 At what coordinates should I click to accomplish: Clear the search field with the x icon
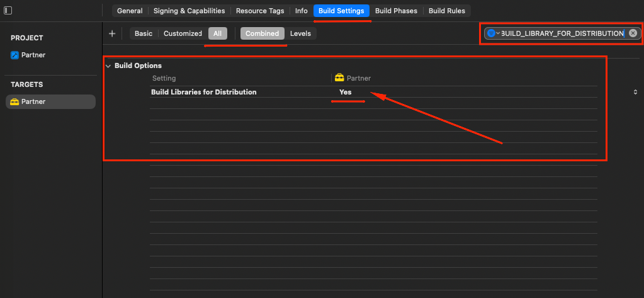click(x=633, y=33)
